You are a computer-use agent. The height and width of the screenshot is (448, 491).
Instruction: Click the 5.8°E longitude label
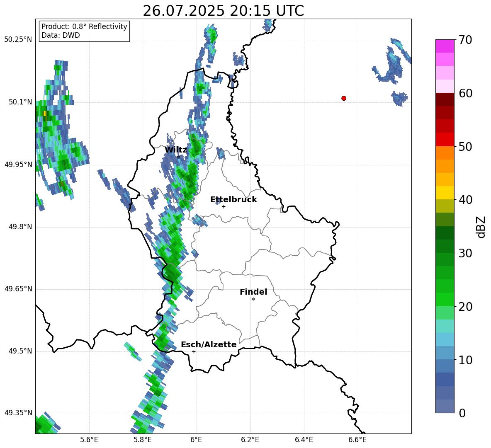click(x=143, y=440)
